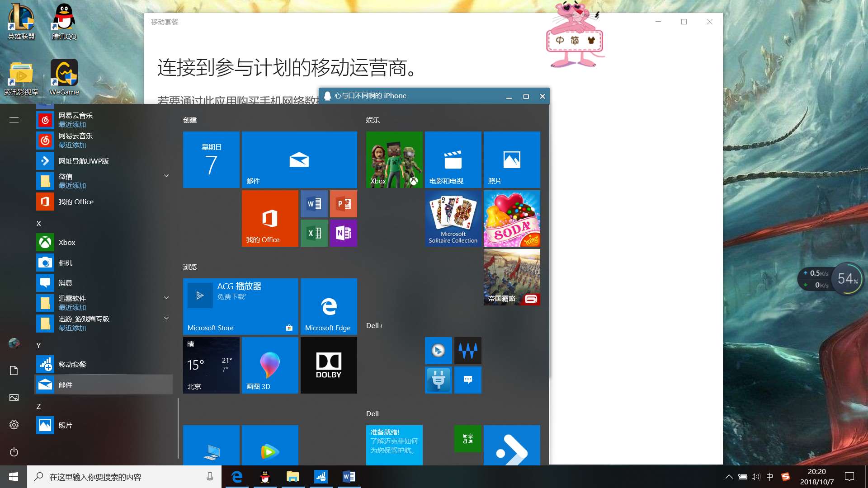Open the Dell+ media play tile
This screenshot has width=868, height=488.
coord(439,351)
